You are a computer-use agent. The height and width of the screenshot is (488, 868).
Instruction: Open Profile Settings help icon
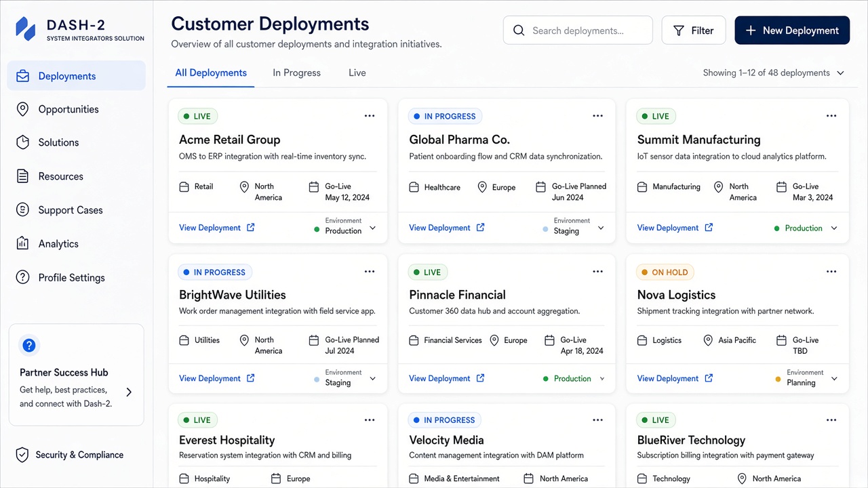tap(22, 277)
